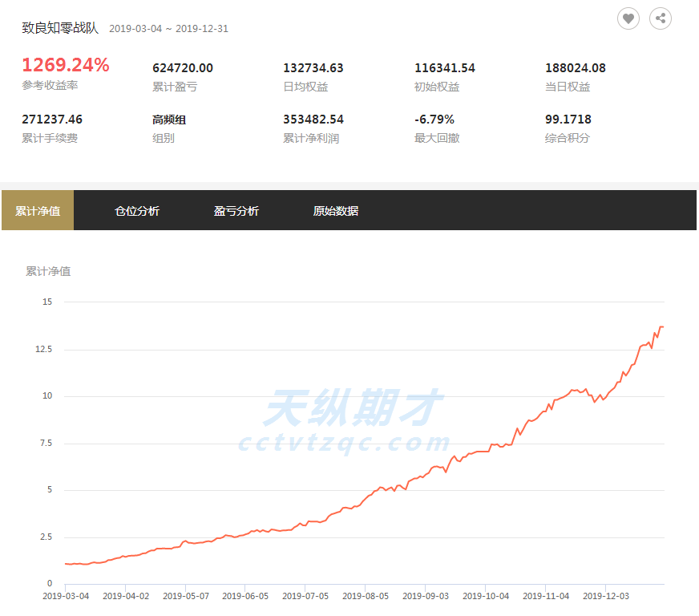Image resolution: width=699 pixels, height=616 pixels.
Task: Click the x-axis date 2019-07-05
Action: pos(305,596)
